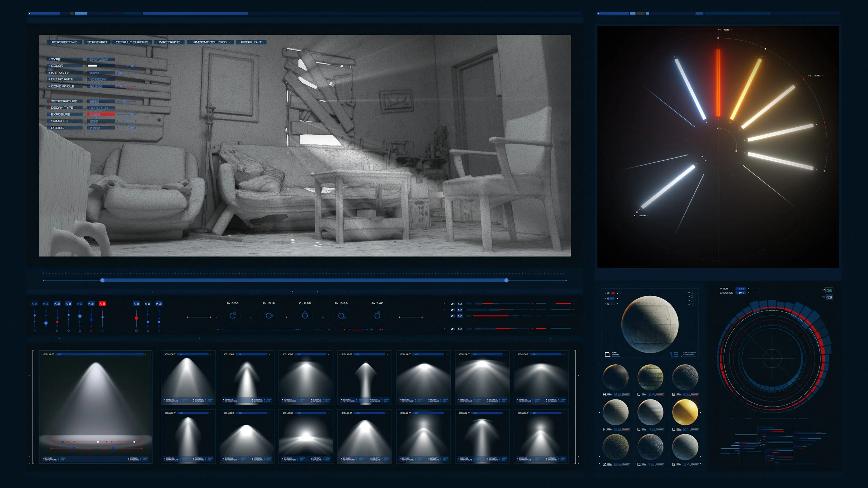Click the DEFAULT SHADING button
Image resolution: width=868 pixels, height=488 pixels.
[132, 42]
